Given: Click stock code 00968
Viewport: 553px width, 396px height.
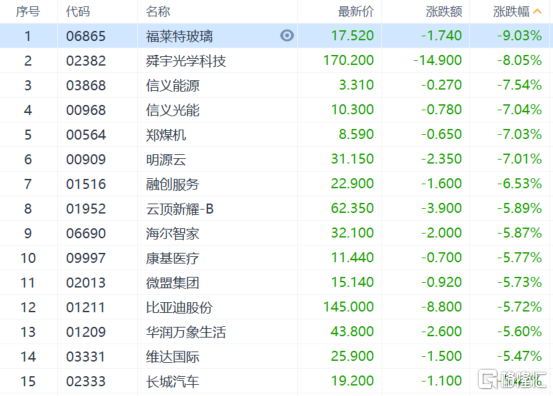Looking at the screenshot, I should [86, 110].
